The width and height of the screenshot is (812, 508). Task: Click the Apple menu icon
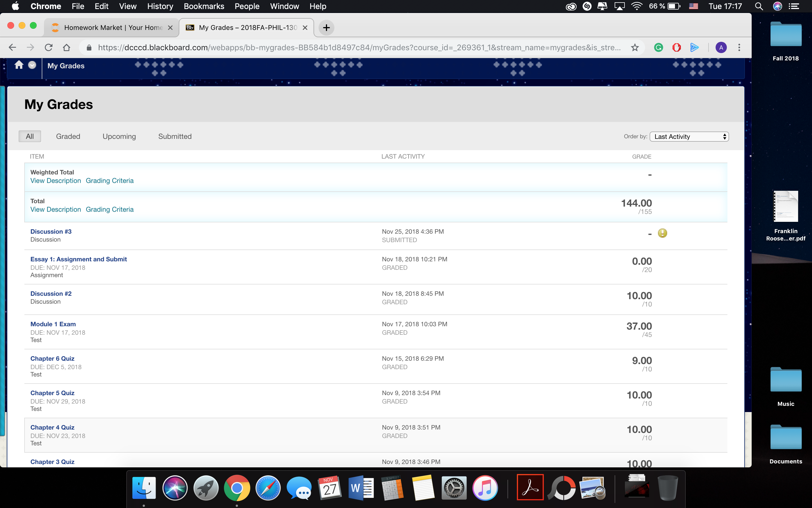click(x=16, y=6)
